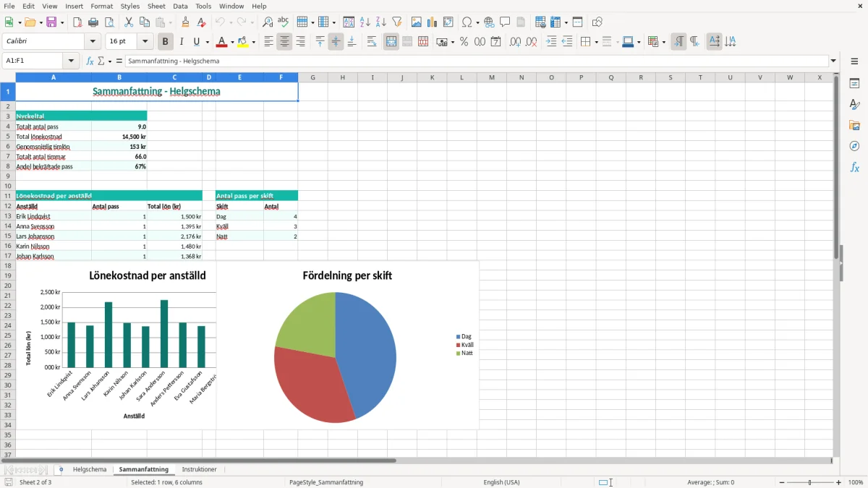The image size is (868, 488).
Task: Click the AutoFilter funnel icon
Action: [x=396, y=22]
